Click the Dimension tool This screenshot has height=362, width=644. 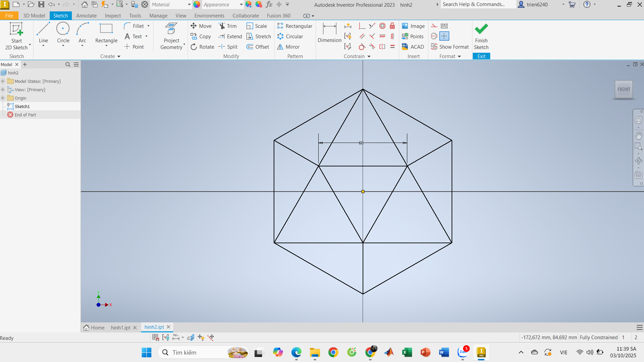tap(329, 33)
